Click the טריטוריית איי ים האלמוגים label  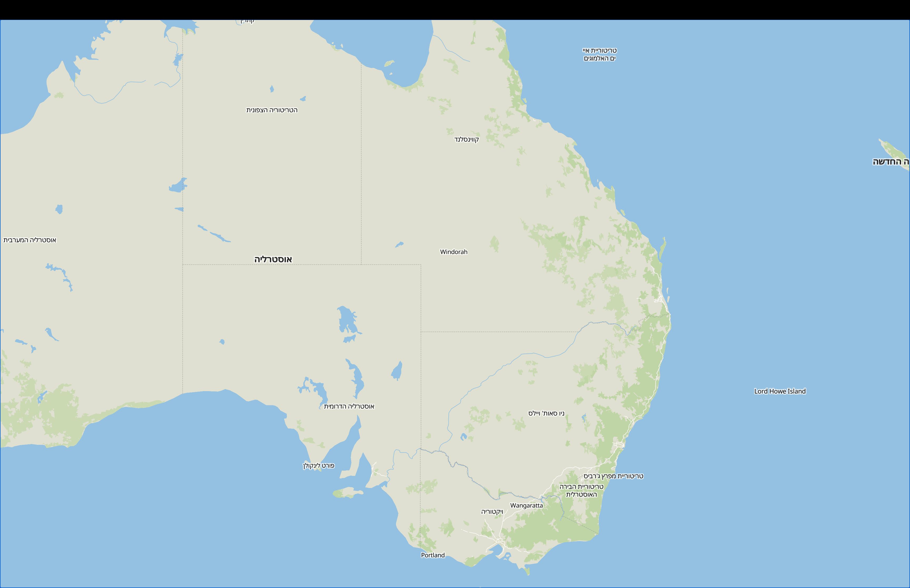[x=600, y=54]
